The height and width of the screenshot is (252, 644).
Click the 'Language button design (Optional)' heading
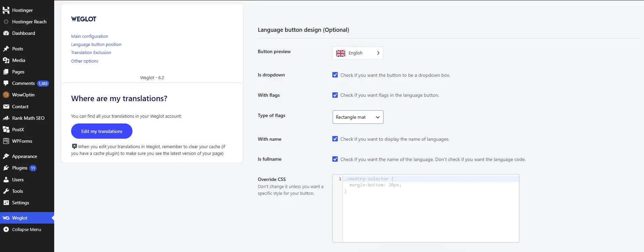click(303, 30)
